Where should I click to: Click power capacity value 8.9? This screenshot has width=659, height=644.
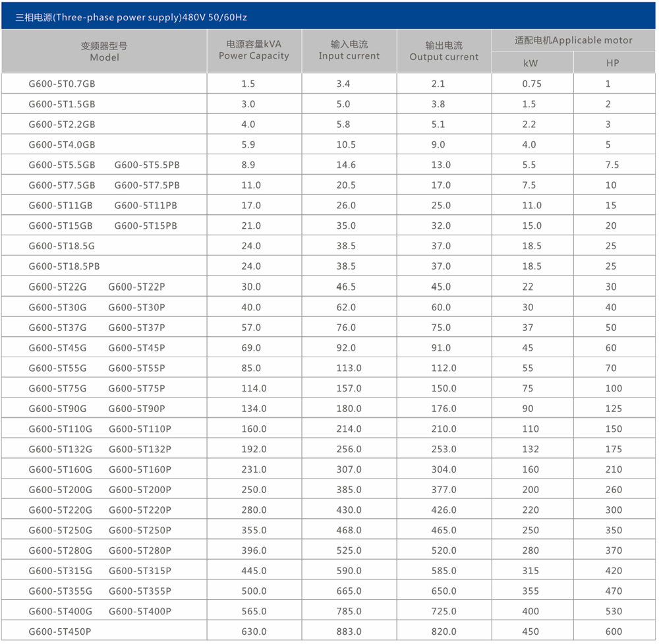point(248,165)
